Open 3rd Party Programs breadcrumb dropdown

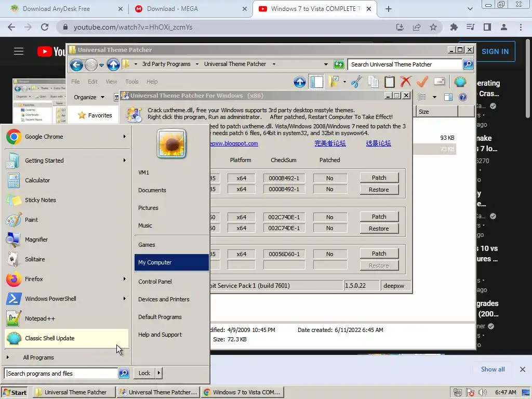(197, 64)
